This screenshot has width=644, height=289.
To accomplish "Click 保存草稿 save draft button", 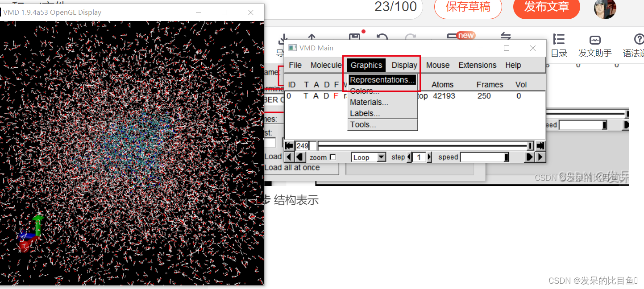I will tap(468, 7).
